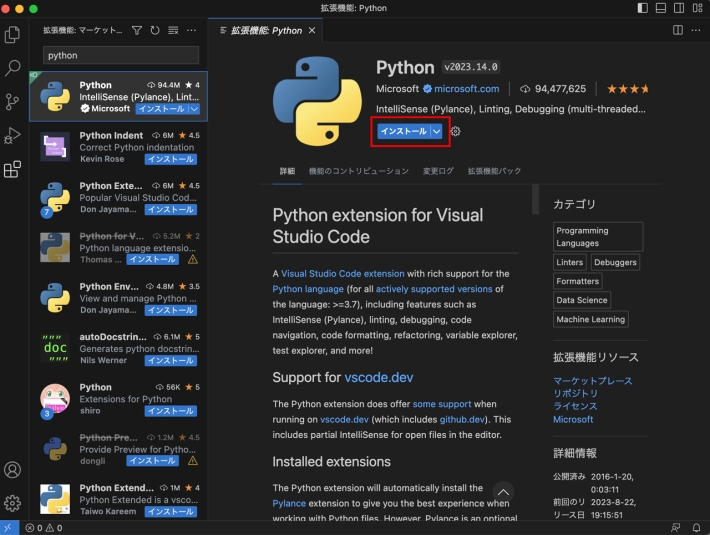This screenshot has width=710, height=535.
Task: Expand install dropdown in Python list item
Action: tap(194, 109)
